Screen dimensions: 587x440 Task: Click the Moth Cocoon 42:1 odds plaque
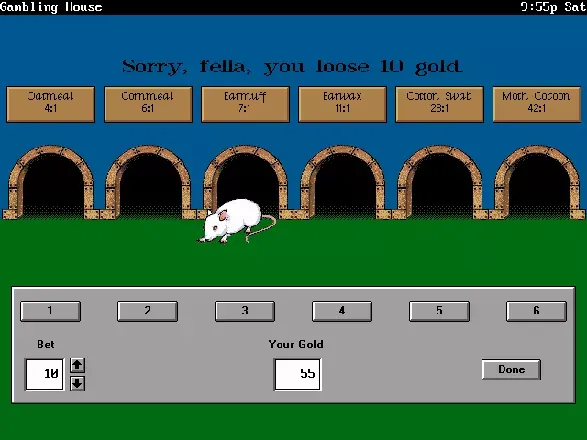[536, 104]
